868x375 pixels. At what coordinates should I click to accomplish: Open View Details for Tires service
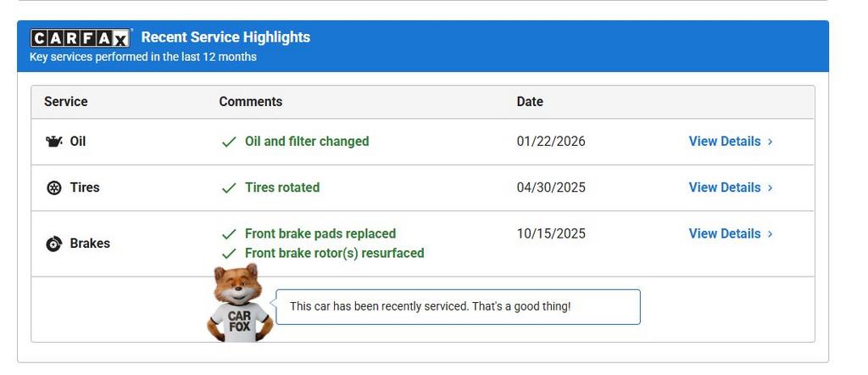tap(730, 187)
